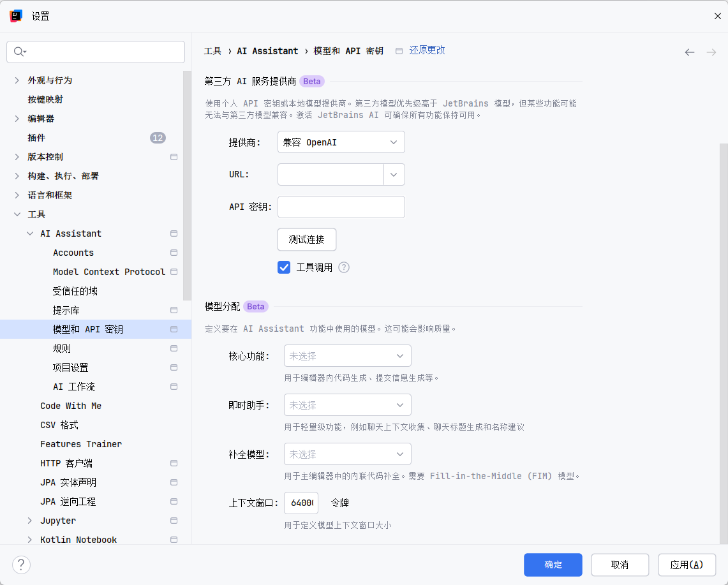Collapse the 工具 section in the sidebar
This screenshot has width=728, height=585.
(x=17, y=214)
